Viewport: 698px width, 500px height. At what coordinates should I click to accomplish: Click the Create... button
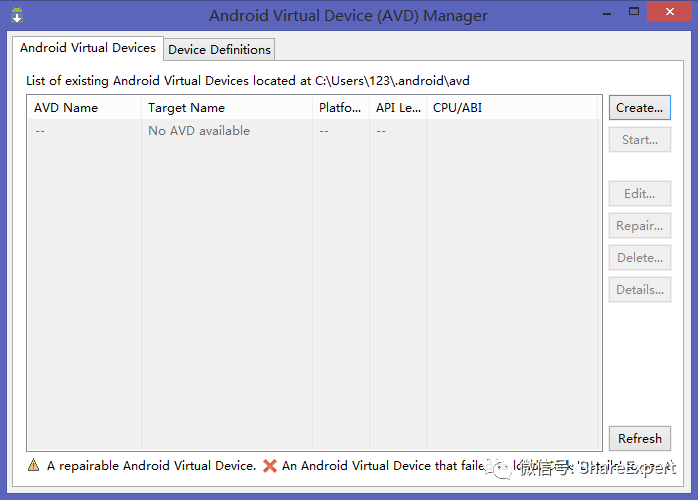coord(640,108)
